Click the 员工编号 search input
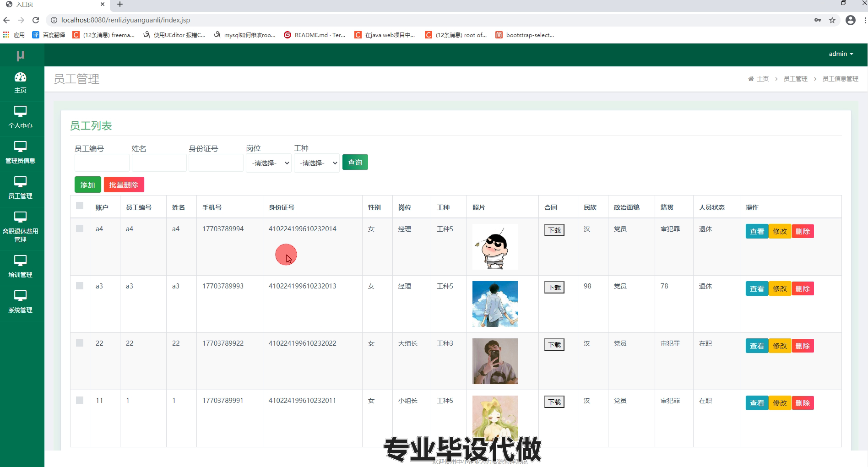The height and width of the screenshot is (467, 868). click(102, 163)
